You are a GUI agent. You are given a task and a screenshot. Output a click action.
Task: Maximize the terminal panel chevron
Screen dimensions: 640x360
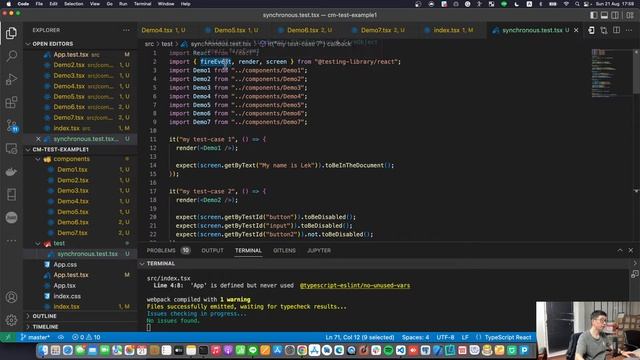click(x=620, y=250)
